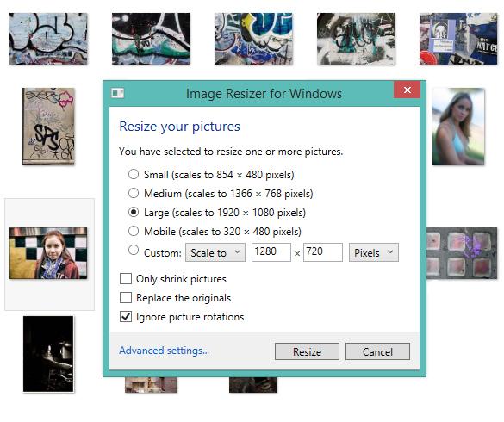
Task: Select the blonde woman photo thumbnail
Action: 458,127
